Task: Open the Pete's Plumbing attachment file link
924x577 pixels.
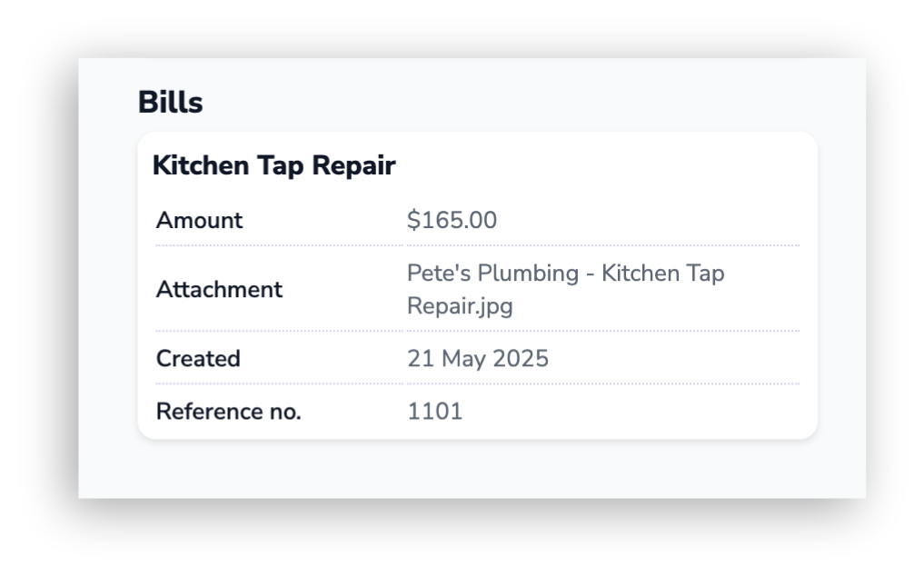Action: click(566, 289)
